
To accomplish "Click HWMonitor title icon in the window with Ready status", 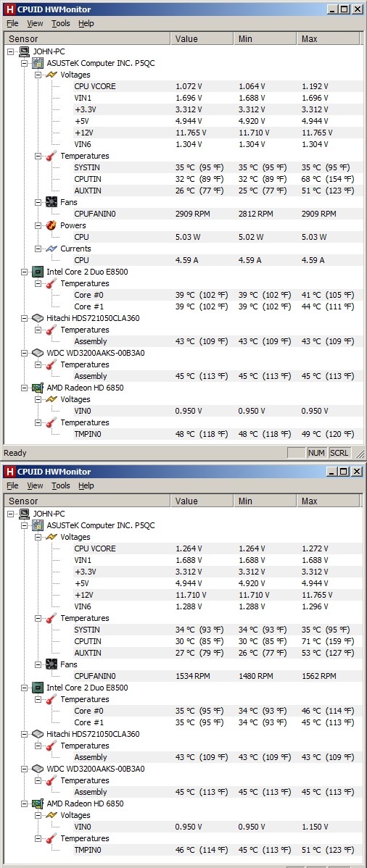I will point(9,9).
